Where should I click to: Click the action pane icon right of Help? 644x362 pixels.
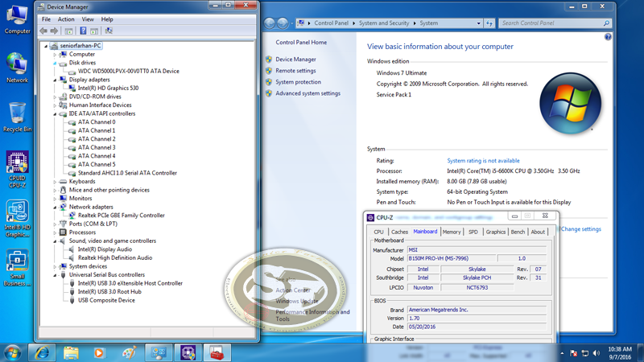tap(94, 31)
